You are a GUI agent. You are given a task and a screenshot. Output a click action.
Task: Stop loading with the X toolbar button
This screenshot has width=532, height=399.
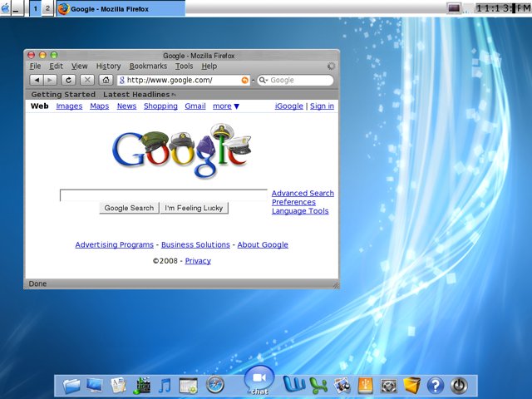pyautogui.click(x=87, y=80)
